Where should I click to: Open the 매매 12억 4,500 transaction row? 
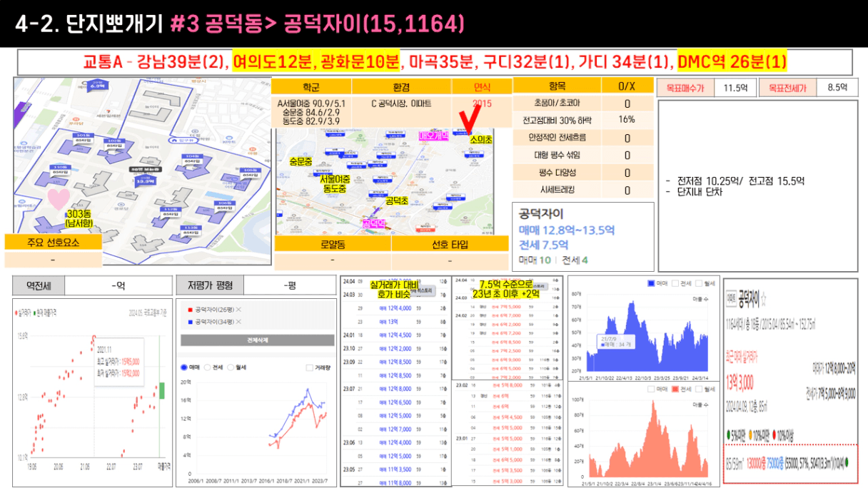395,335
